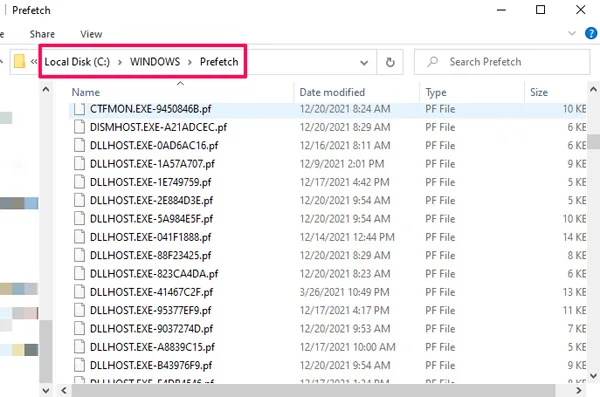
Task: Select file DLLHOST.EXE-823CA4DA.pf
Action: tap(328, 274)
